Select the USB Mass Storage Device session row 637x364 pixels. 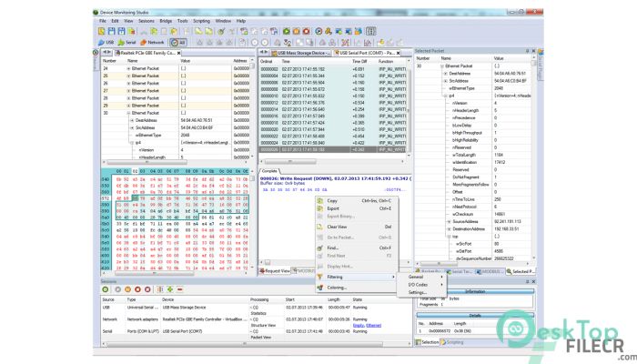[x=256, y=310]
